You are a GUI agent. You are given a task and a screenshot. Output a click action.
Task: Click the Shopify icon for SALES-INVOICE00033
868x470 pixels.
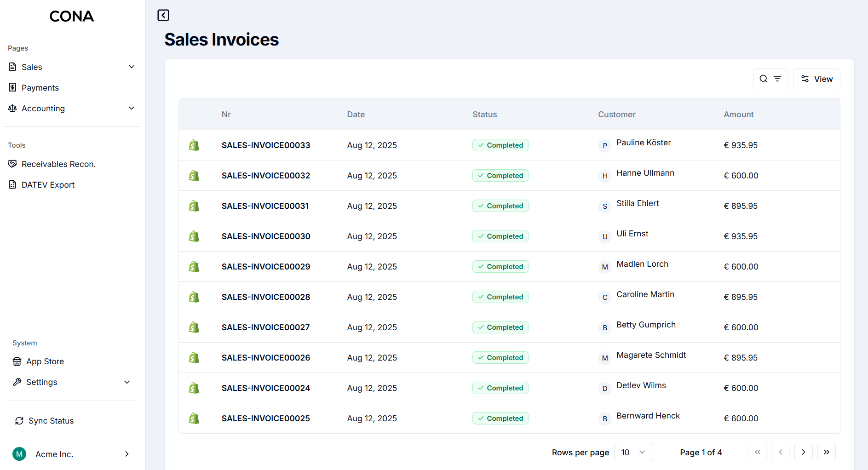[x=194, y=145]
